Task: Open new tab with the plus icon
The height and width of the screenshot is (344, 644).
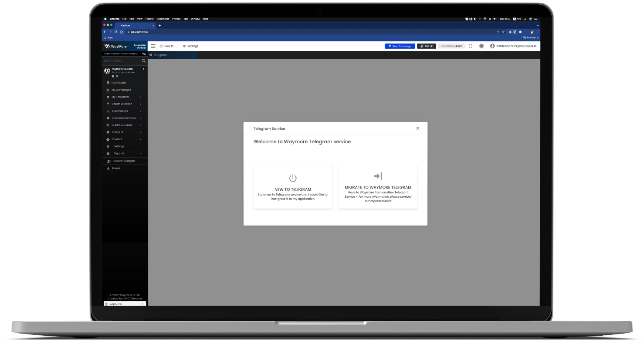Action: point(159,25)
